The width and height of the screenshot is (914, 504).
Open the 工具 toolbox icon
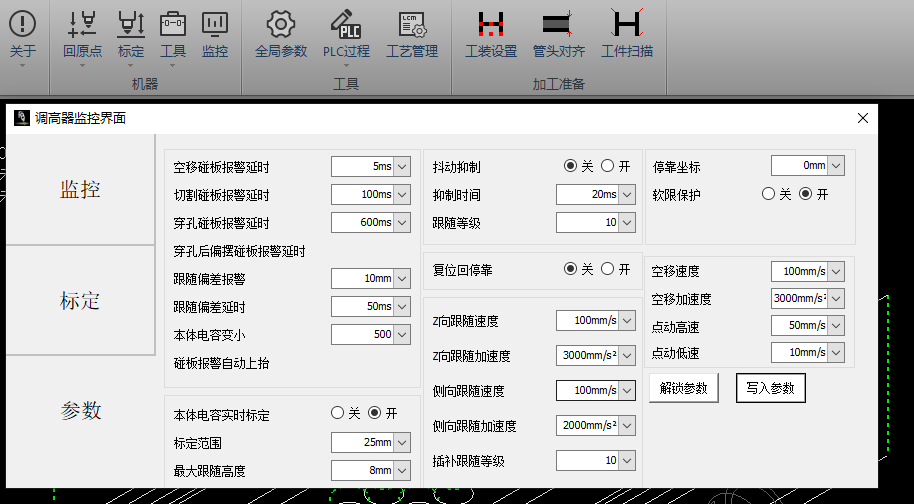pos(173,24)
